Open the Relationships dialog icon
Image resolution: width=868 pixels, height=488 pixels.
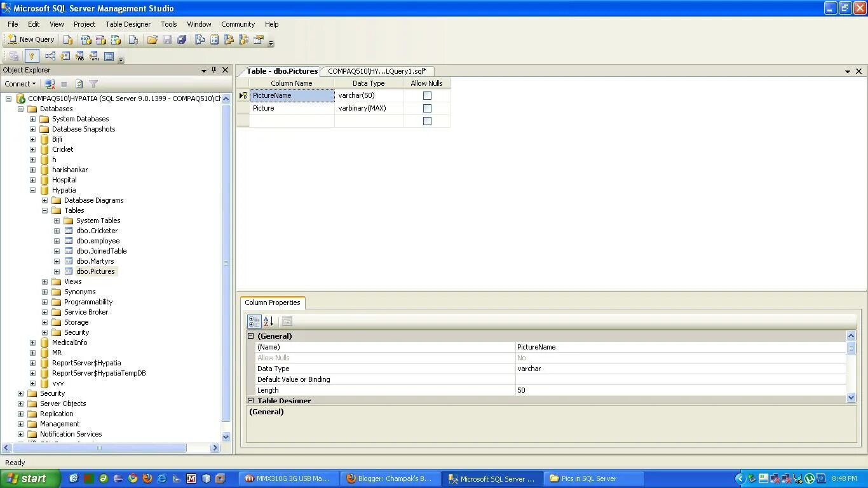50,57
